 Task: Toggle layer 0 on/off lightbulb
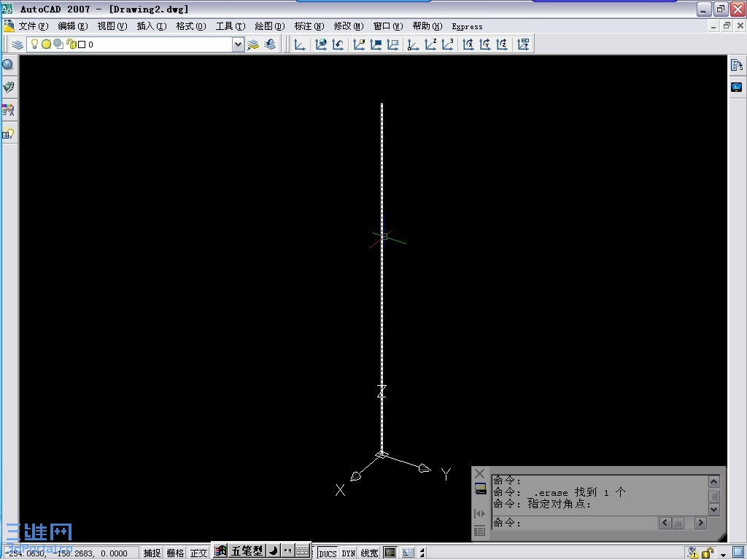coord(34,44)
